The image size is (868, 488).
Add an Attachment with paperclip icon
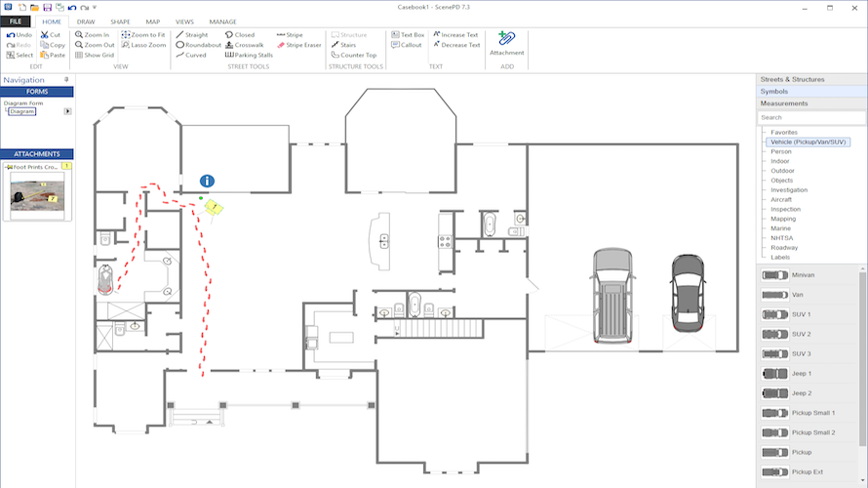click(506, 43)
